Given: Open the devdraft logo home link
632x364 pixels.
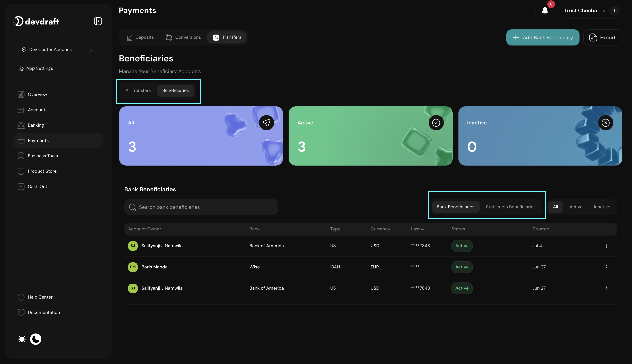Looking at the screenshot, I should click(x=36, y=21).
